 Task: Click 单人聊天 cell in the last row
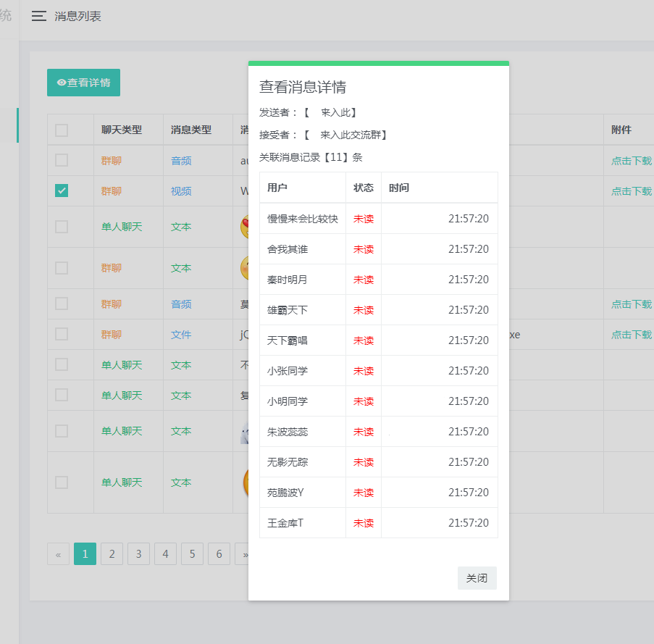coord(122,483)
